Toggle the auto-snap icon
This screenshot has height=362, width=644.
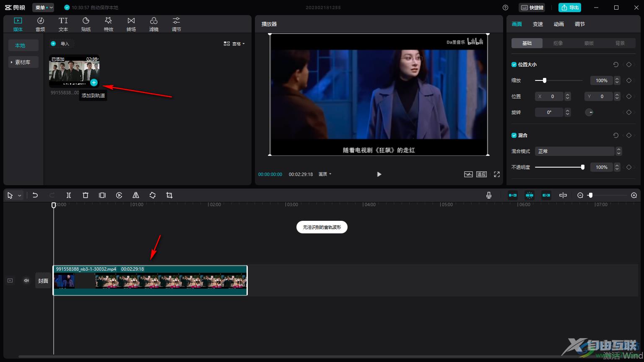click(x=530, y=195)
